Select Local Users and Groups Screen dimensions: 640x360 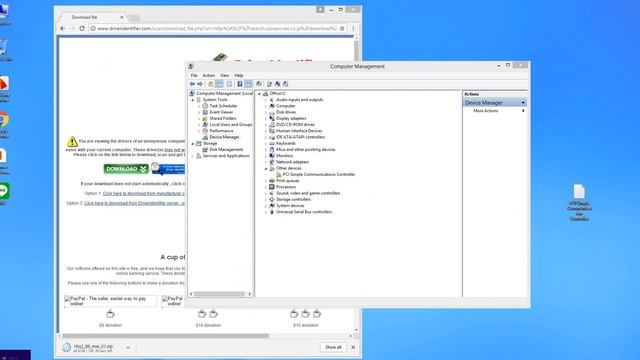(231, 124)
